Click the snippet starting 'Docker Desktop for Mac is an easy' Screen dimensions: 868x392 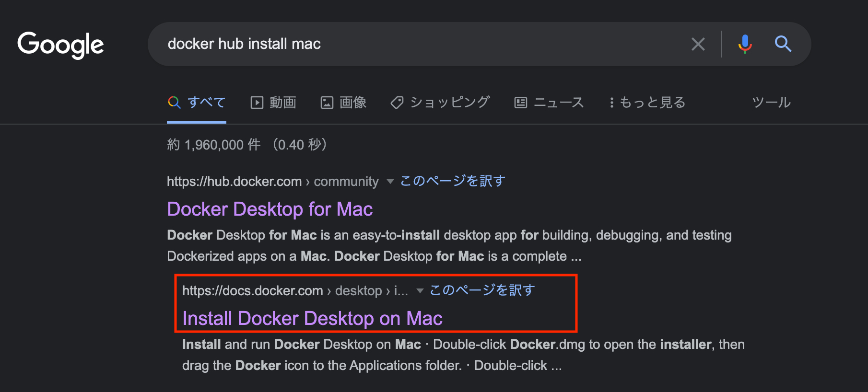tap(449, 246)
